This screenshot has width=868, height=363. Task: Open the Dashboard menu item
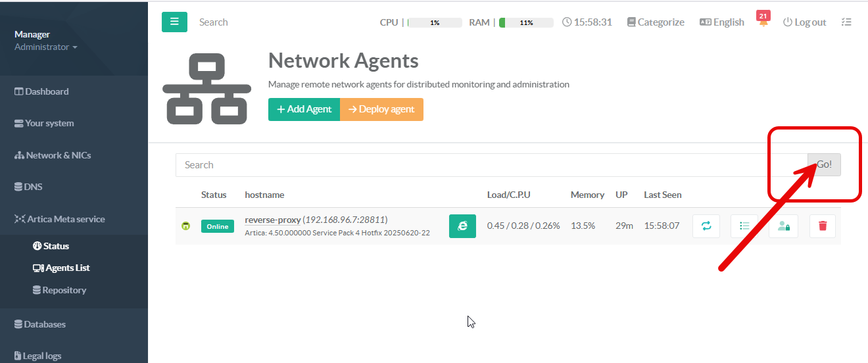[x=42, y=91]
